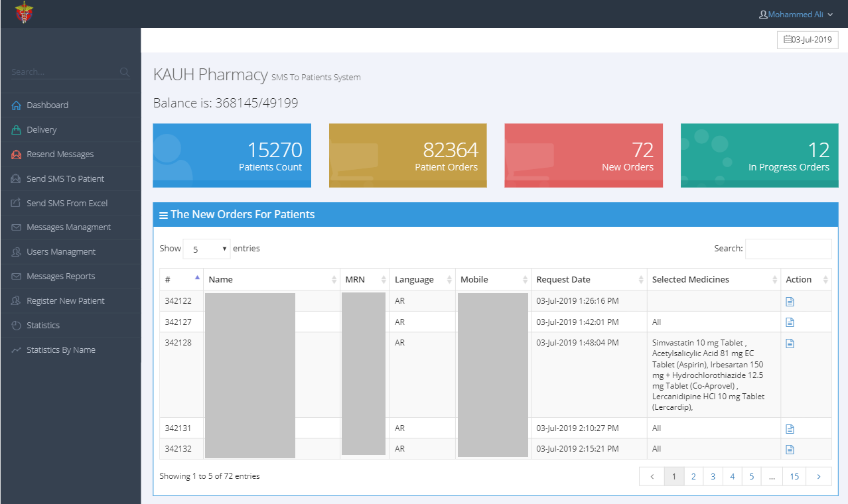Screen dimensions: 848x504
Task: Click the calendar icon beside 03-Jul-2019
Action: (x=788, y=40)
